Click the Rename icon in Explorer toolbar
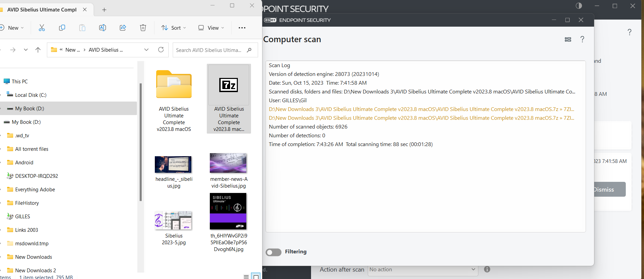Screen dimensions: 644x279 pos(103,28)
